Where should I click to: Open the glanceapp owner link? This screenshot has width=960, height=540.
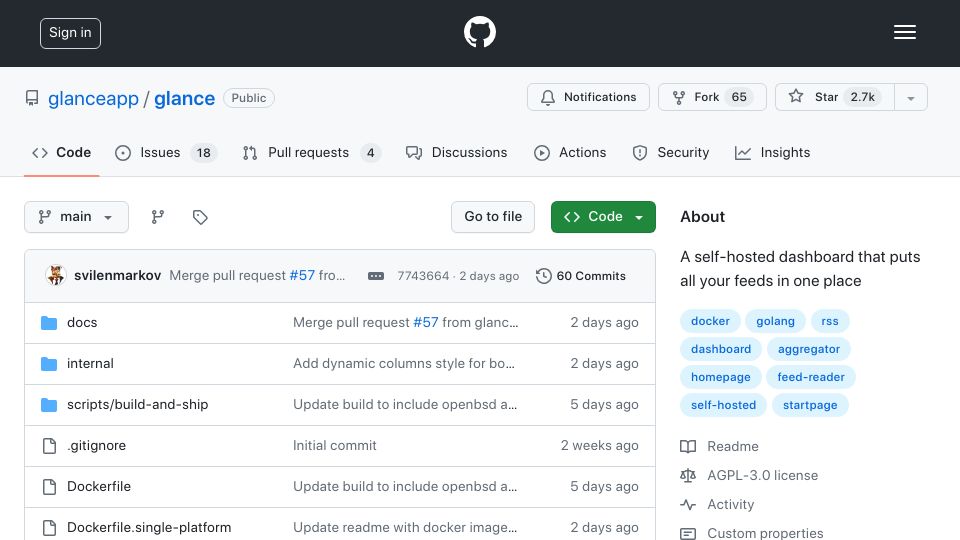coord(94,99)
